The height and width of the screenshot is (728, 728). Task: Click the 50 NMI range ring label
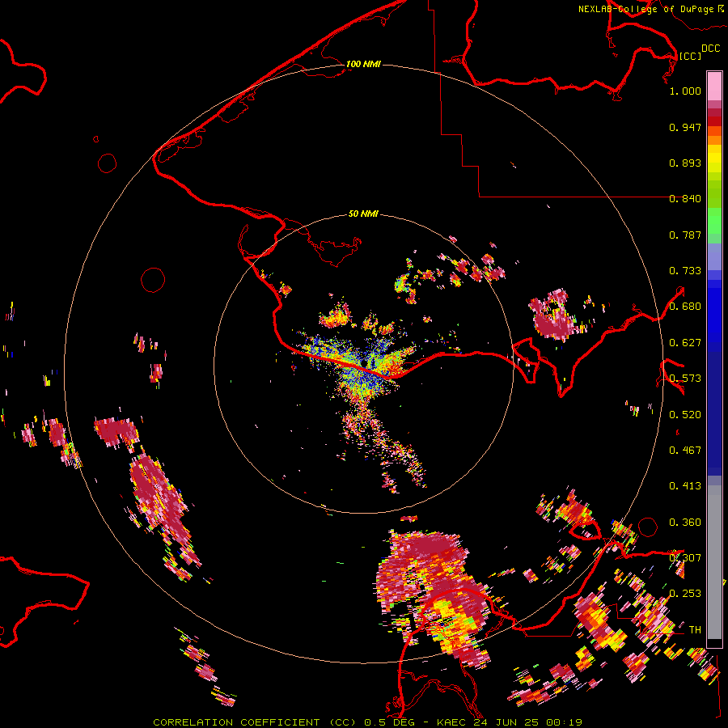[x=363, y=214]
